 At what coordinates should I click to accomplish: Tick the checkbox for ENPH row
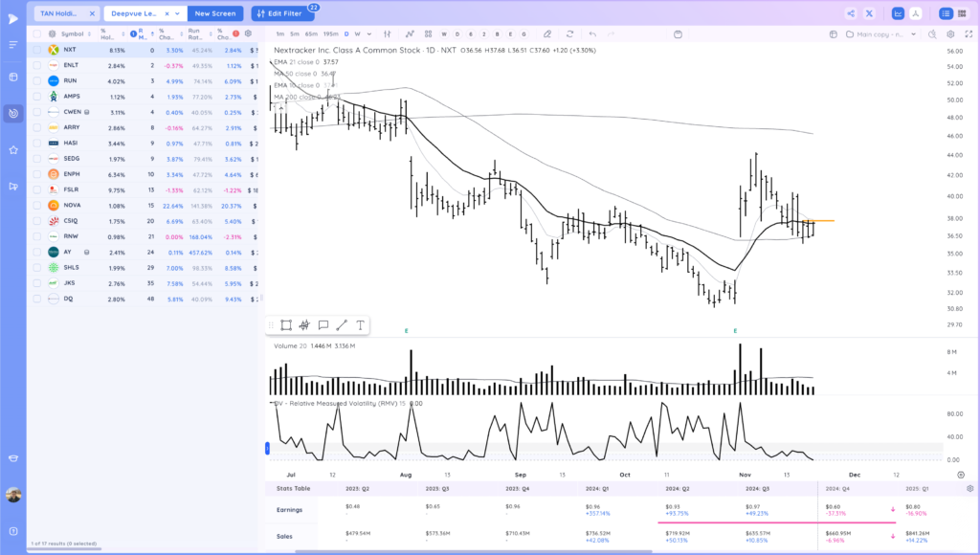click(37, 174)
